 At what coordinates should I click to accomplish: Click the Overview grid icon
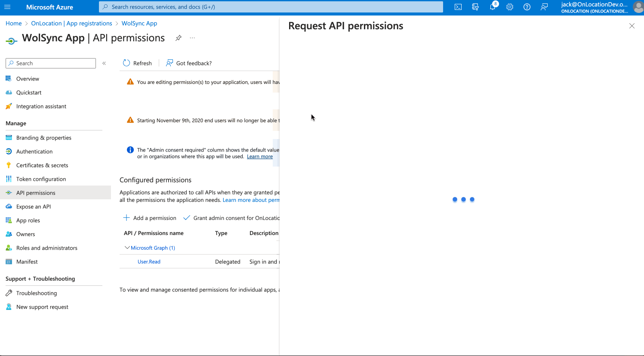[9, 79]
